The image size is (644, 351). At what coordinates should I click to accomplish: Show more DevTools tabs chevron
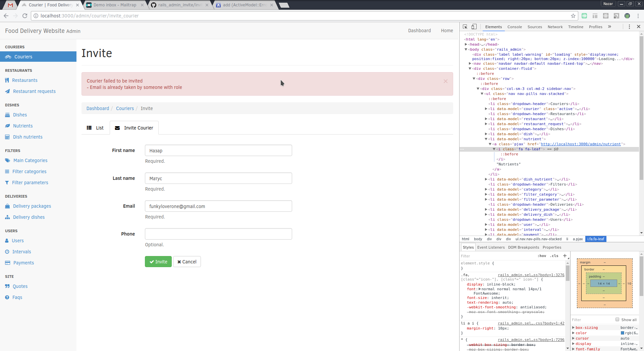(x=609, y=27)
